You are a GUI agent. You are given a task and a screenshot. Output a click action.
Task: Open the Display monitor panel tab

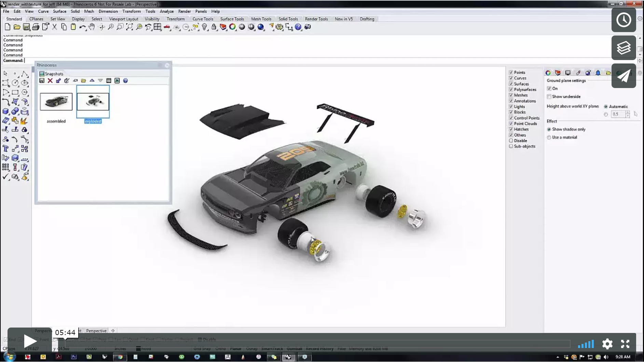[x=568, y=73]
